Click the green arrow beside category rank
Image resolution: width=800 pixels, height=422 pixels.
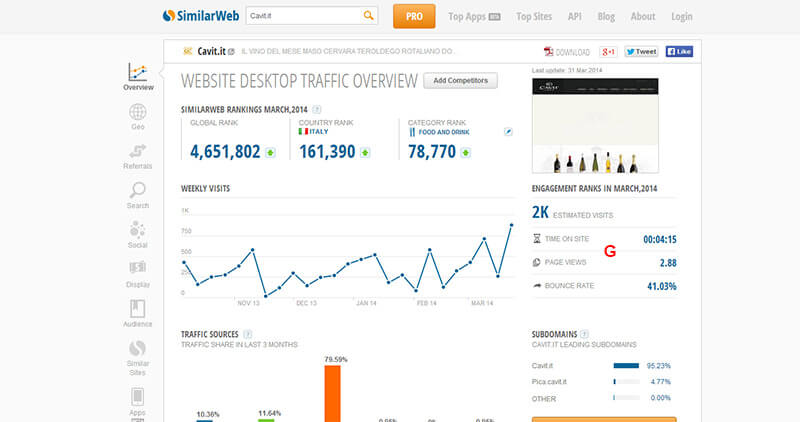[x=465, y=153]
